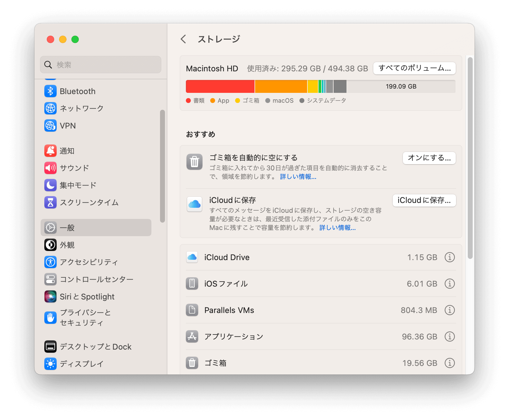Click the 19.56 GB value
Viewport: 509px width, 420px height.
pos(420,363)
